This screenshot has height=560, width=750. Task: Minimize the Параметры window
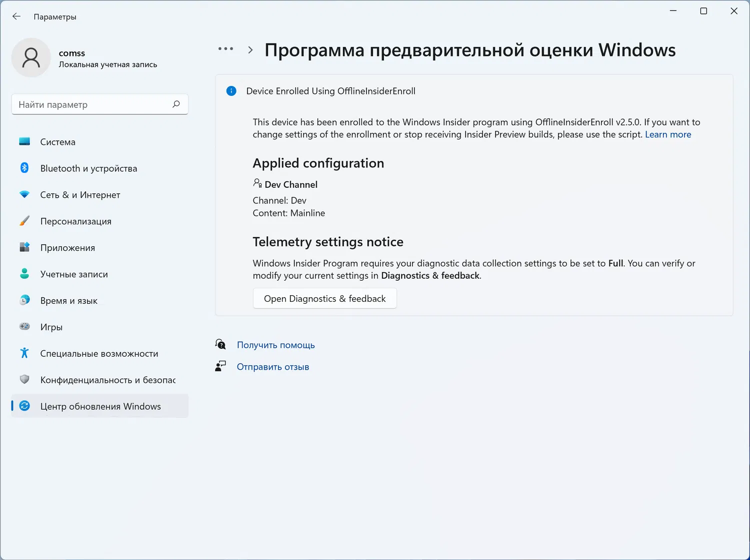click(x=673, y=11)
